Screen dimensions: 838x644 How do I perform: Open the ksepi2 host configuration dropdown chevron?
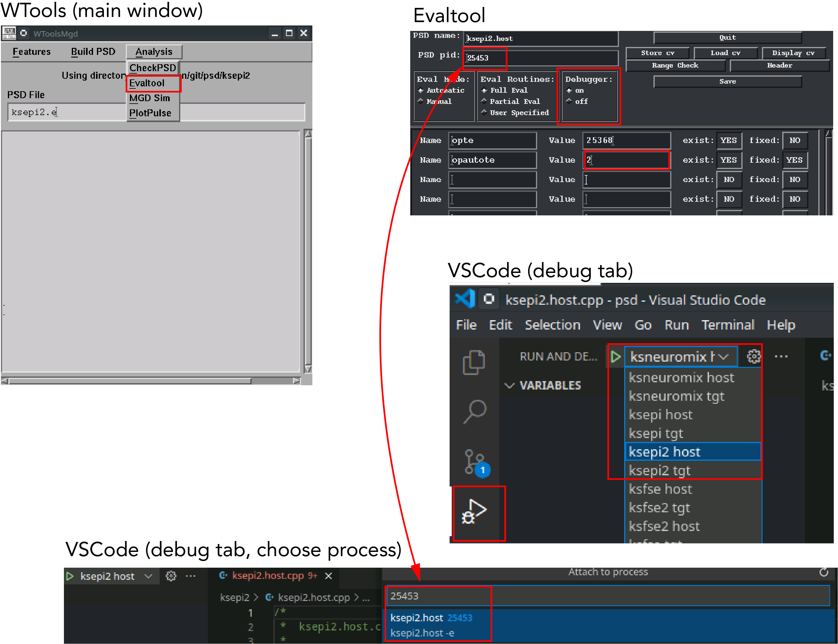148,576
